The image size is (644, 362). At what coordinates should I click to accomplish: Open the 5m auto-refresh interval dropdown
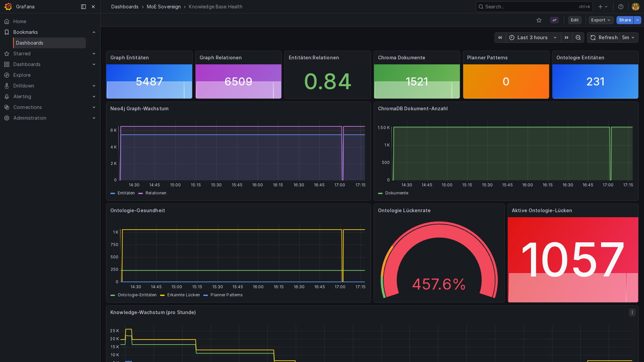click(629, 38)
